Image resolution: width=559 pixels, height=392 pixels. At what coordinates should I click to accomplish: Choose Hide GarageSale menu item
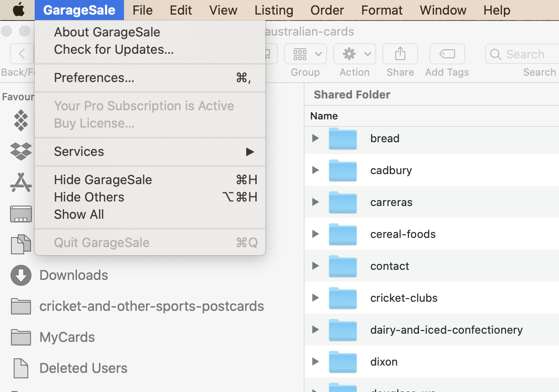pos(150,180)
